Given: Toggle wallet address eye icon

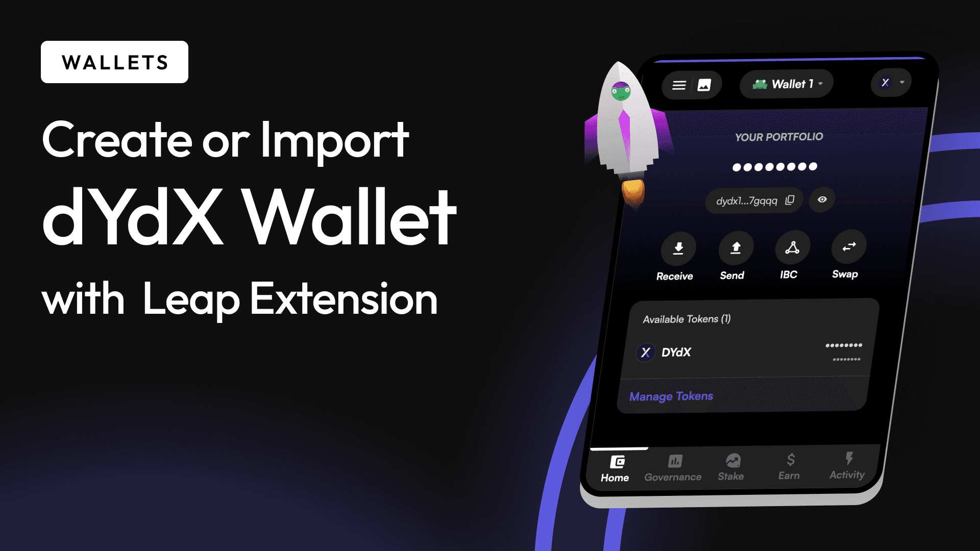Looking at the screenshot, I should click(824, 200).
